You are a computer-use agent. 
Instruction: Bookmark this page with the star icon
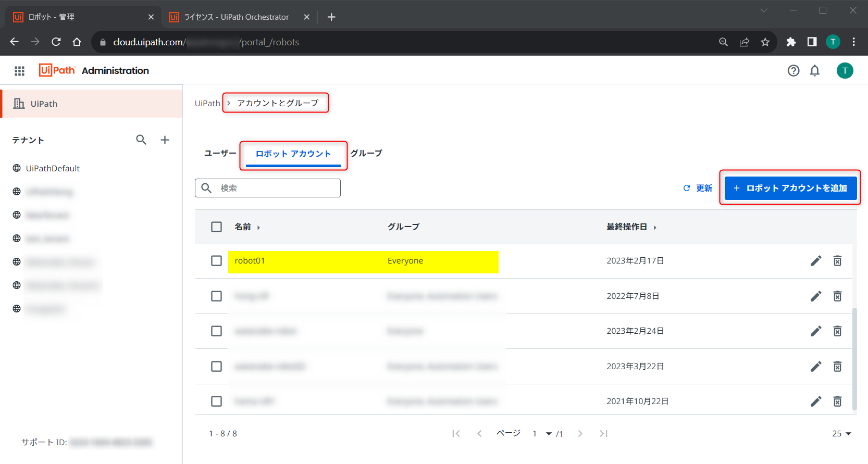pyautogui.click(x=765, y=42)
